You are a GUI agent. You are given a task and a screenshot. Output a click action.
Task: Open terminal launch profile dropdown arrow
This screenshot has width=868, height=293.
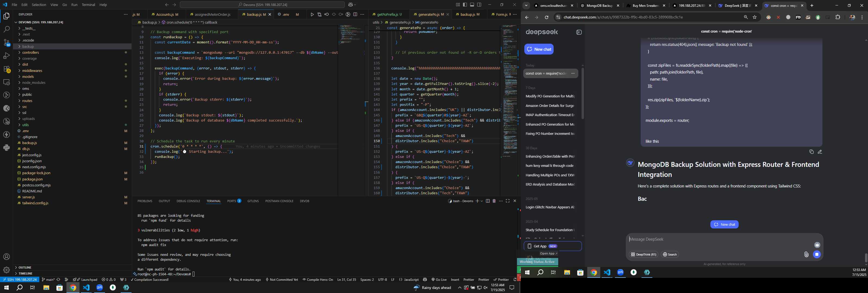coord(482,201)
